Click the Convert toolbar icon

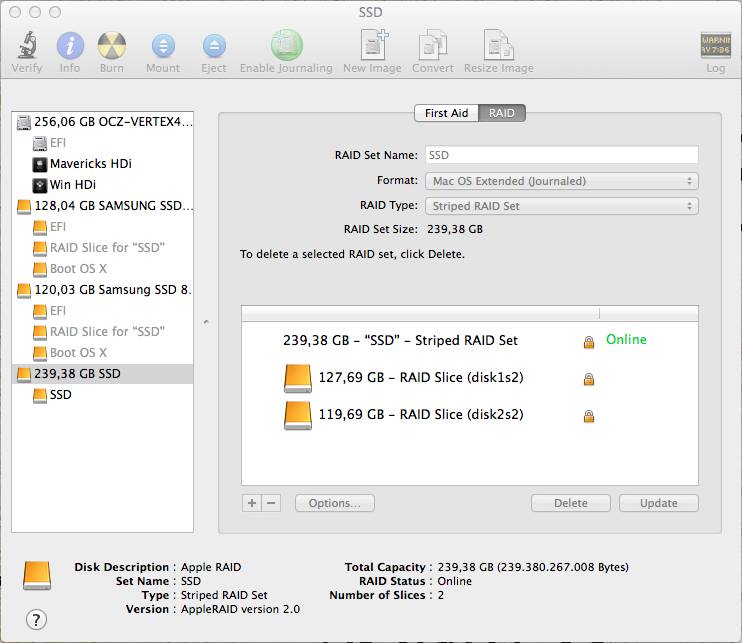click(433, 44)
